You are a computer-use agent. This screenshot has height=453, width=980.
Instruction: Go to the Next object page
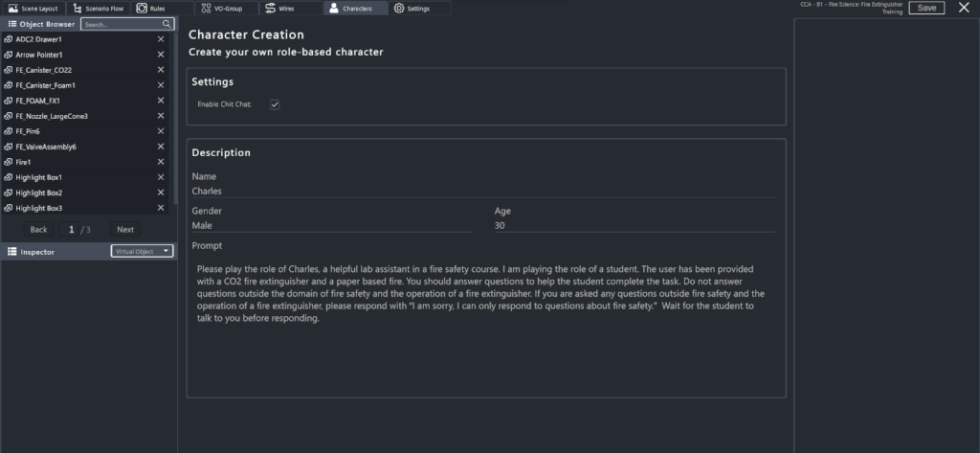[125, 230]
